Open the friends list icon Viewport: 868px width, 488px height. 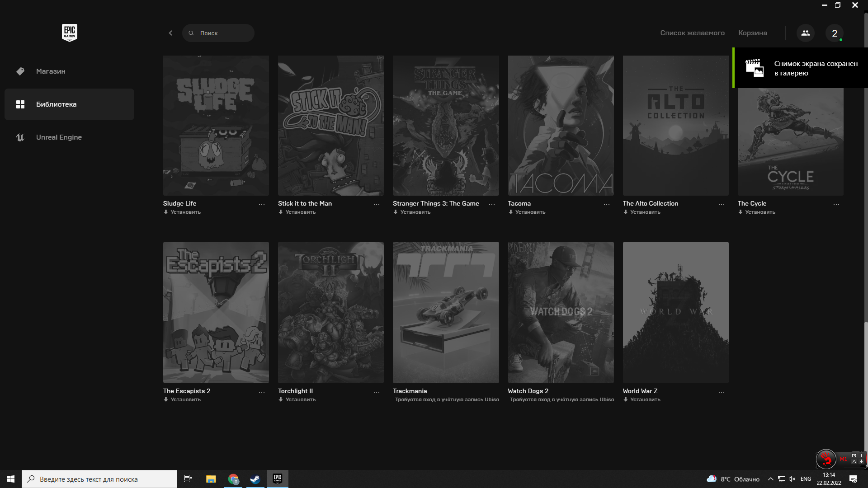[806, 33]
